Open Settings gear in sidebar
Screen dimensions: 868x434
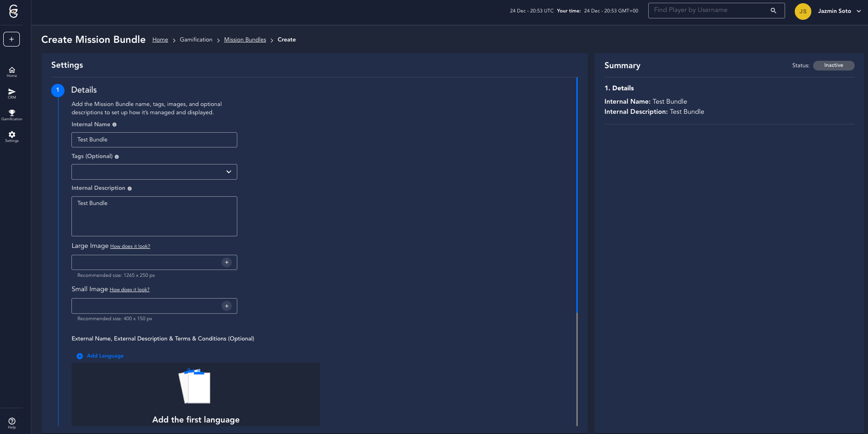12,137
